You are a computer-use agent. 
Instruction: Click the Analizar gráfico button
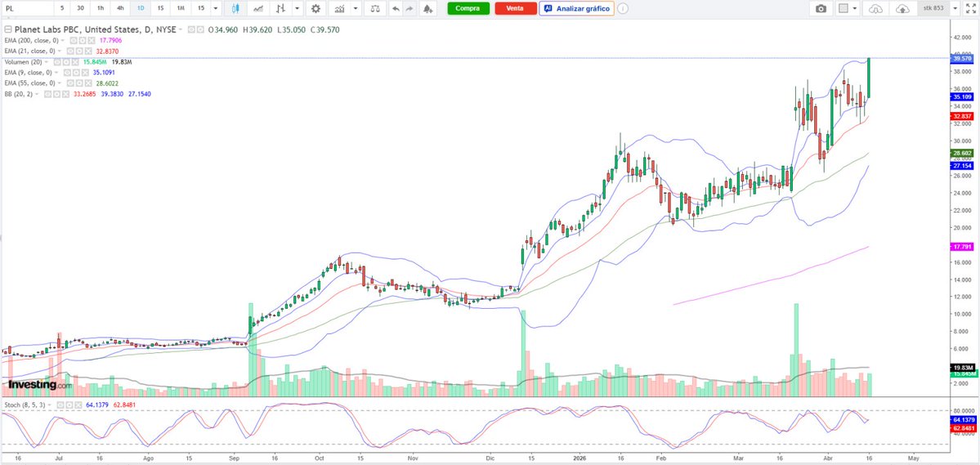tap(576, 9)
